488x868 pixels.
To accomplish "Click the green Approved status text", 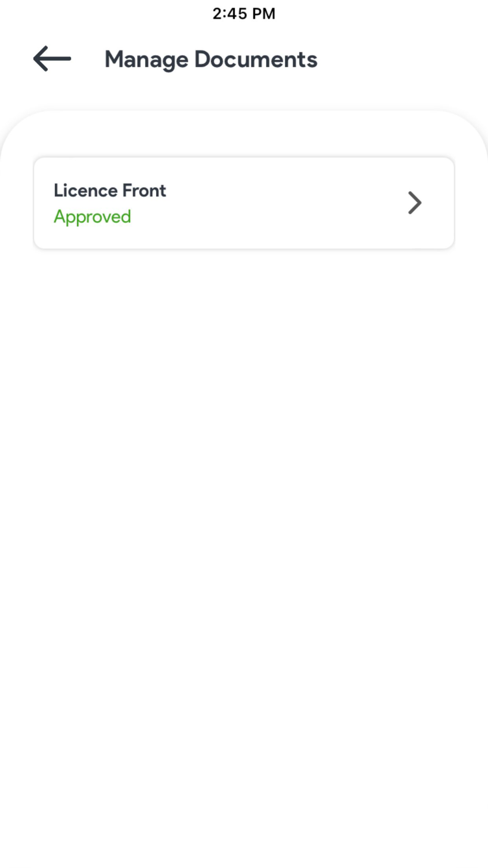I will click(x=92, y=216).
